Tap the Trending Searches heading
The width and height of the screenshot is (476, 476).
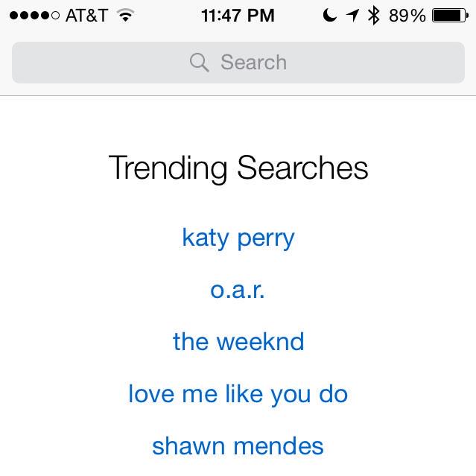(238, 168)
